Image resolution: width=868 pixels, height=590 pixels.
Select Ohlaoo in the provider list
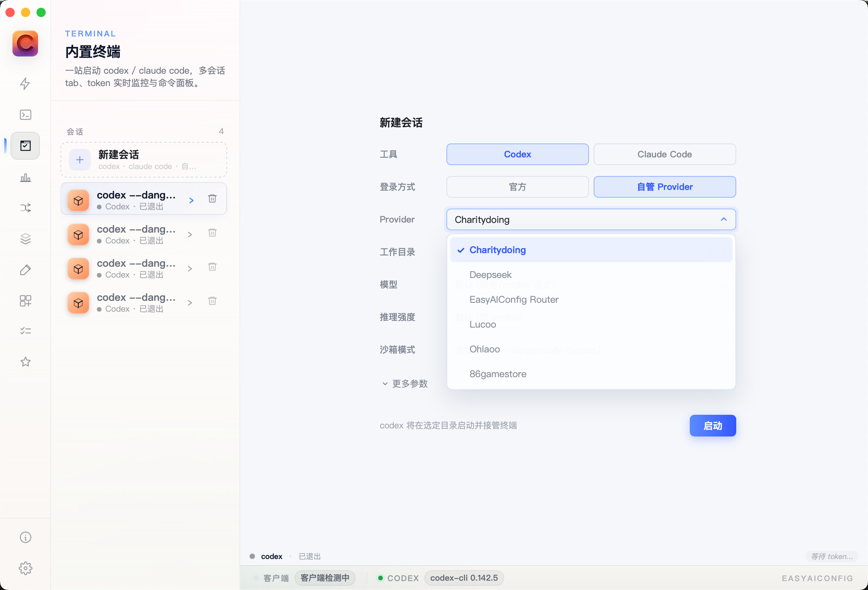pyautogui.click(x=591, y=349)
